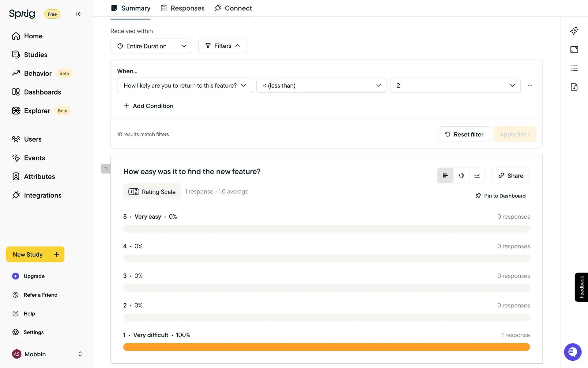
Task: Click the fullscreen expand icon in right rail
Action: (x=574, y=49)
